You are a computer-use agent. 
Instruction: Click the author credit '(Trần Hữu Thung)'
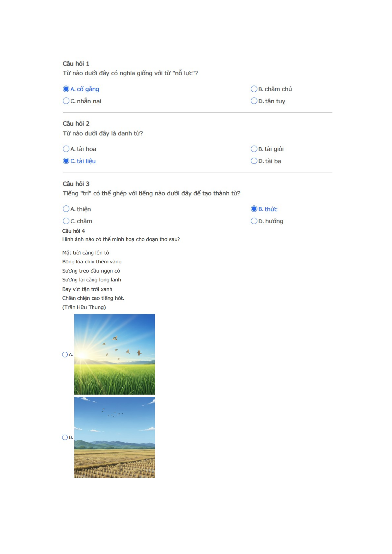(x=84, y=307)
